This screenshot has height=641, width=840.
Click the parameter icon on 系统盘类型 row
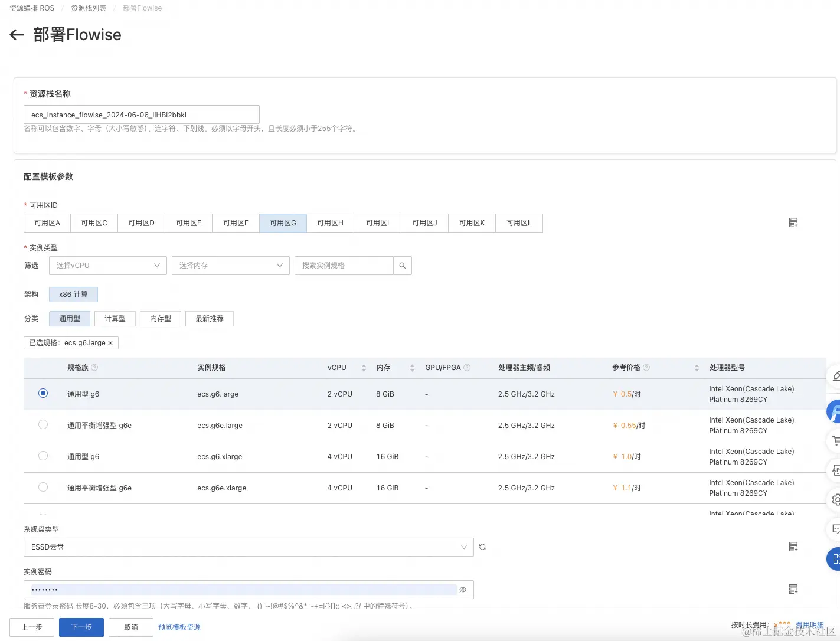tap(793, 547)
